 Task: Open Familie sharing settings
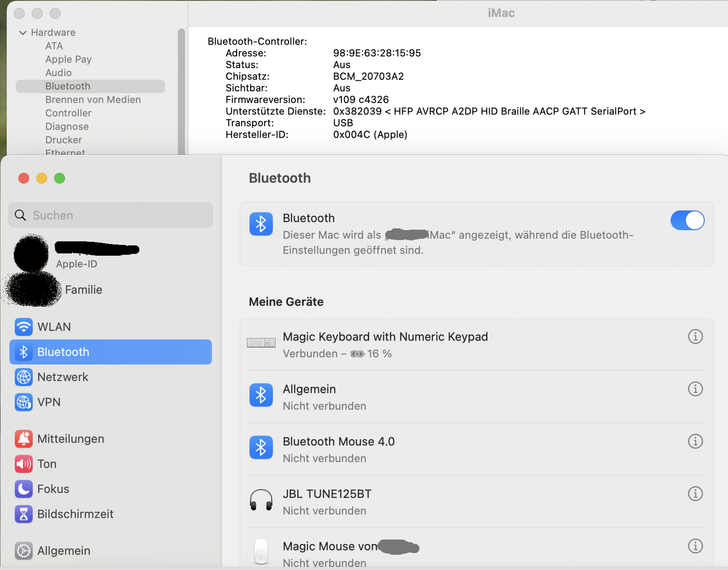coord(84,290)
